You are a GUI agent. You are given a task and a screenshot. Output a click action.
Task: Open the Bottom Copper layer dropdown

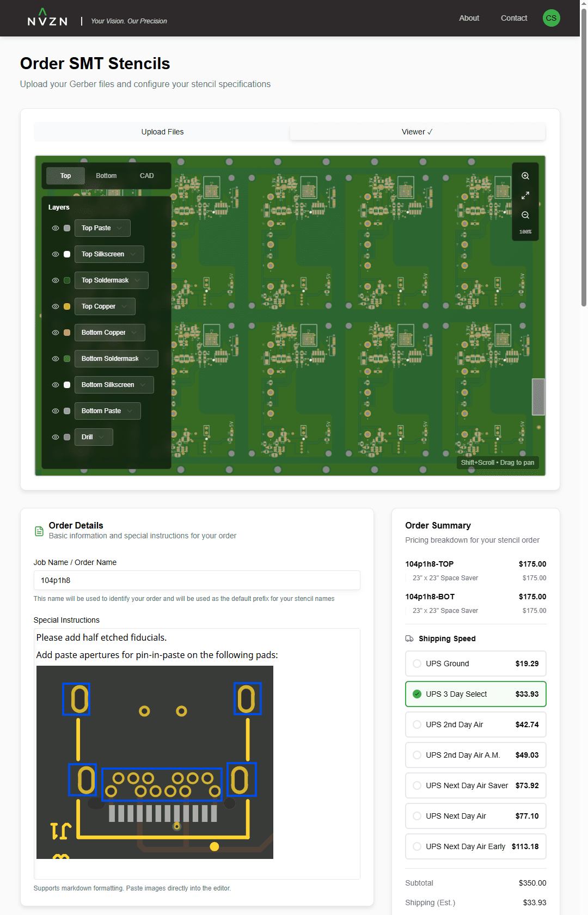[x=110, y=333]
